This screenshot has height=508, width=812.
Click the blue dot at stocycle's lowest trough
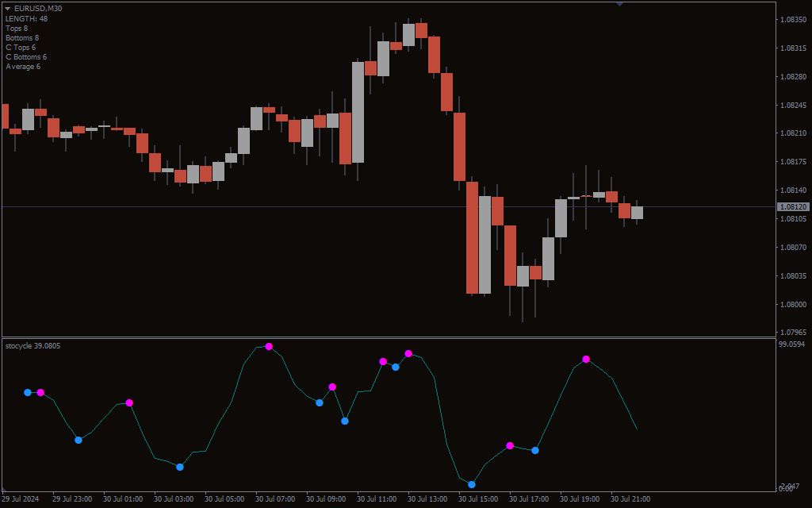tap(472, 484)
